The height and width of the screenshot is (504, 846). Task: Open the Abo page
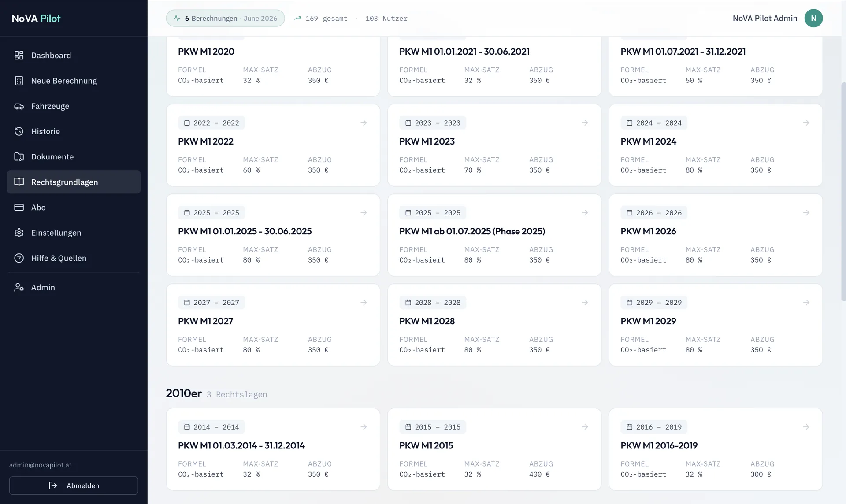coord(74,208)
